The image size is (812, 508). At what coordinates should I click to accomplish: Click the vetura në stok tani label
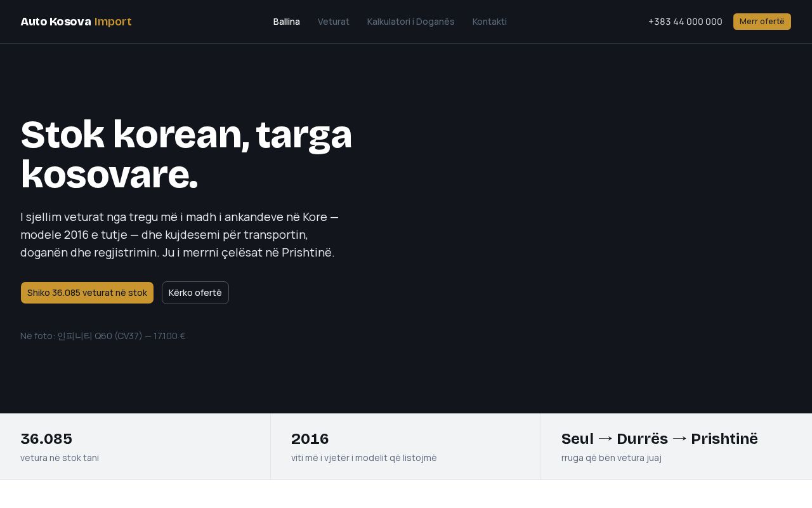[60, 458]
